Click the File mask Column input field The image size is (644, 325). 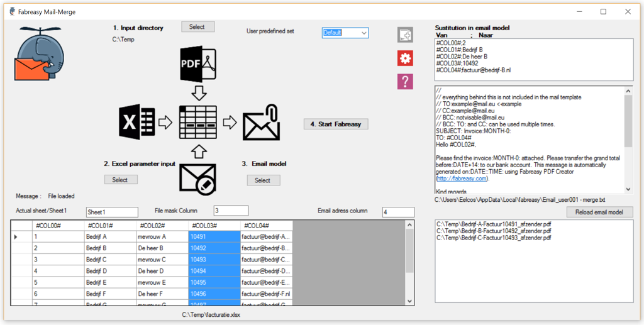click(231, 211)
